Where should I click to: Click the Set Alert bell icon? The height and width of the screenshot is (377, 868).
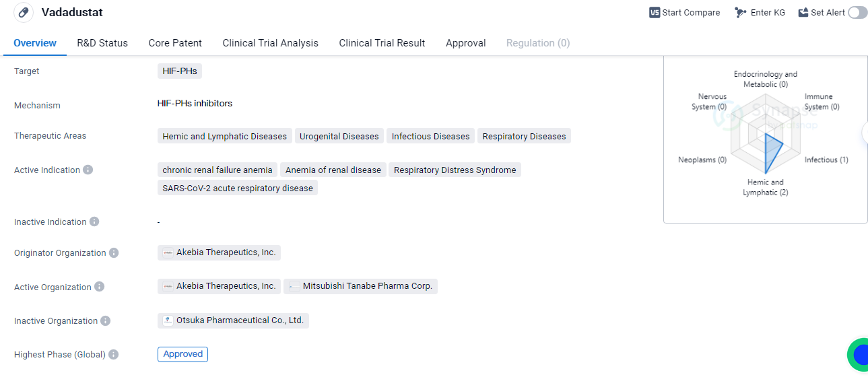[x=803, y=12]
